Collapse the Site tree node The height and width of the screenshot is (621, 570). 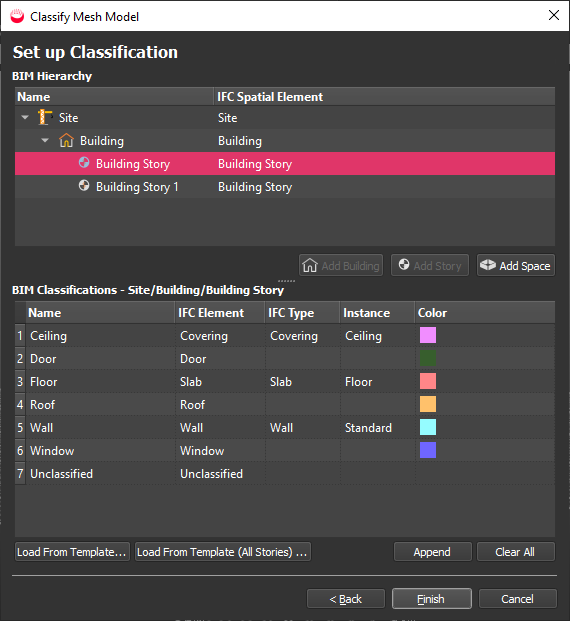[25, 118]
